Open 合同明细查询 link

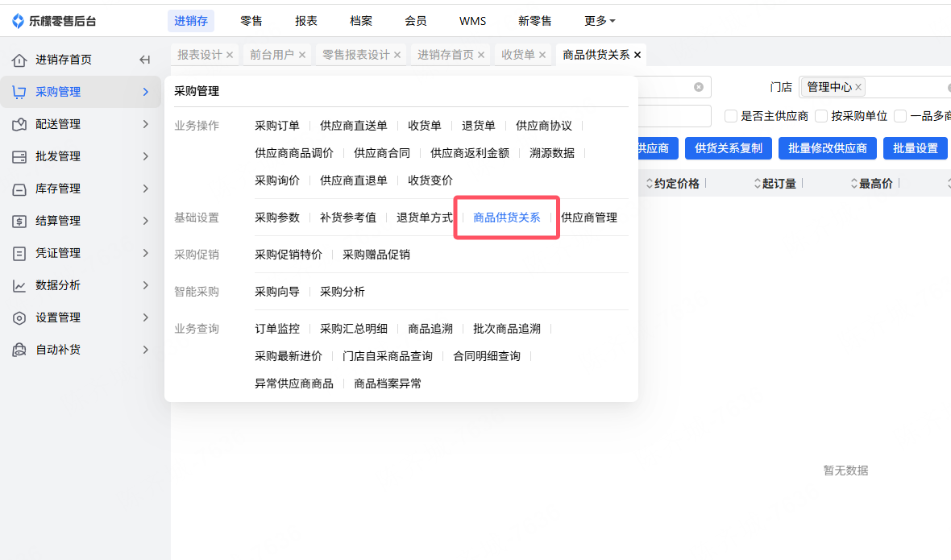(x=487, y=356)
